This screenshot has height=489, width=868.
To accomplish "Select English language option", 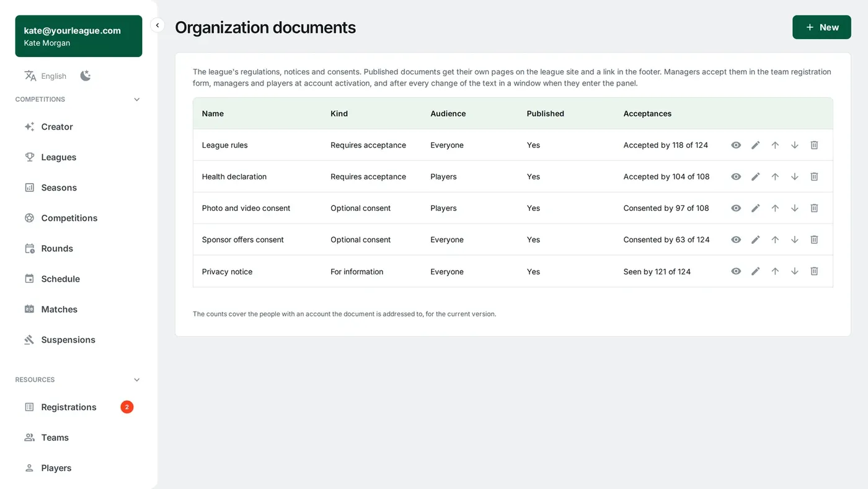I will [53, 76].
